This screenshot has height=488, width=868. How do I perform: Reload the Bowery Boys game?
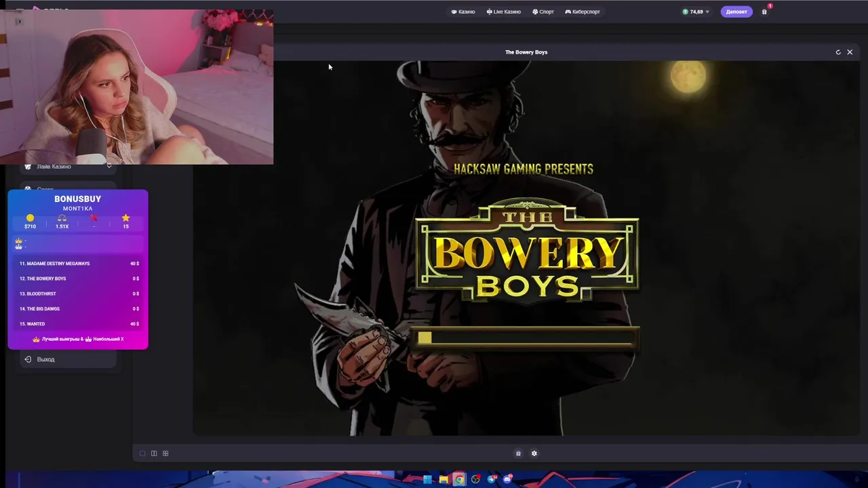click(838, 52)
